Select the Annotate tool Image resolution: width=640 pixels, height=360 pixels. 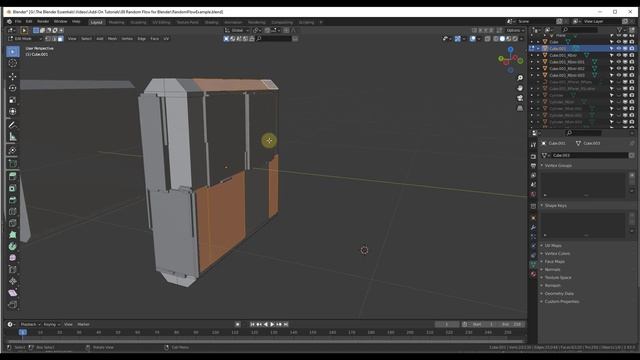click(x=13, y=125)
